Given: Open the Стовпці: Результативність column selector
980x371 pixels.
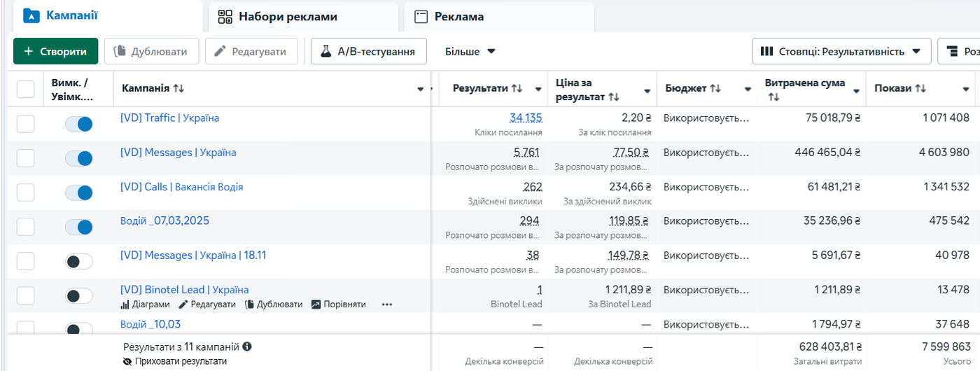Looking at the screenshot, I should point(842,51).
